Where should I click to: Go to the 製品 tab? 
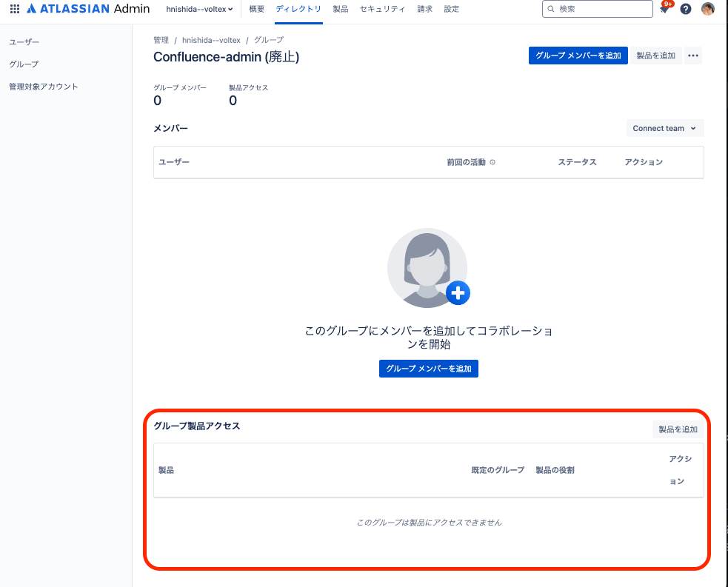click(341, 9)
